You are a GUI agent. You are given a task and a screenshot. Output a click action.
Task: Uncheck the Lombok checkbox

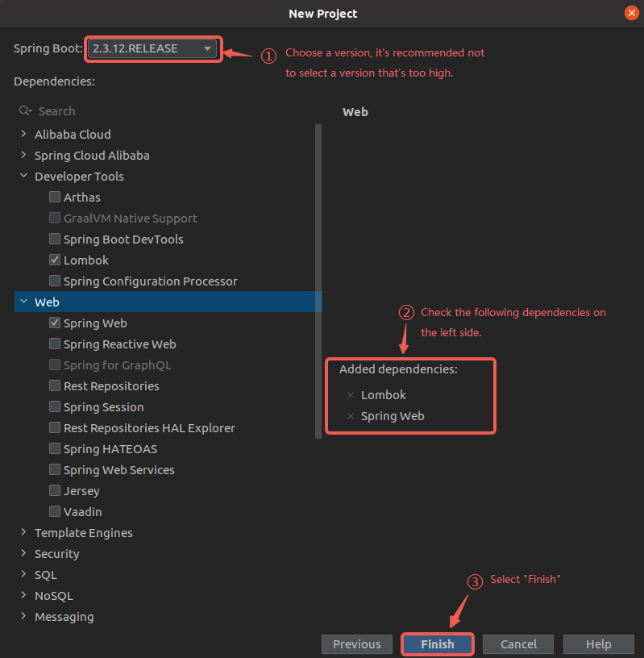[x=55, y=260]
